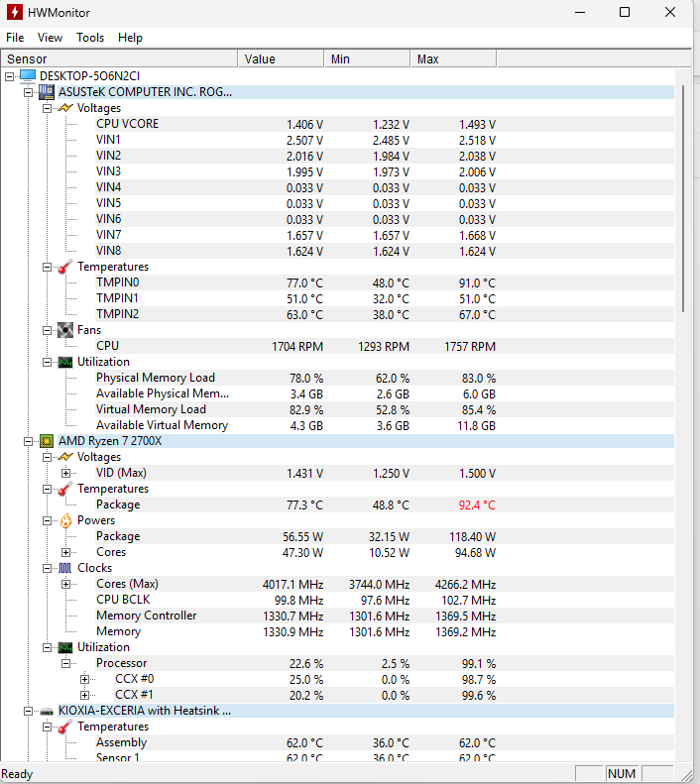Click the Ryzen Temperatures thermometer icon

point(65,489)
